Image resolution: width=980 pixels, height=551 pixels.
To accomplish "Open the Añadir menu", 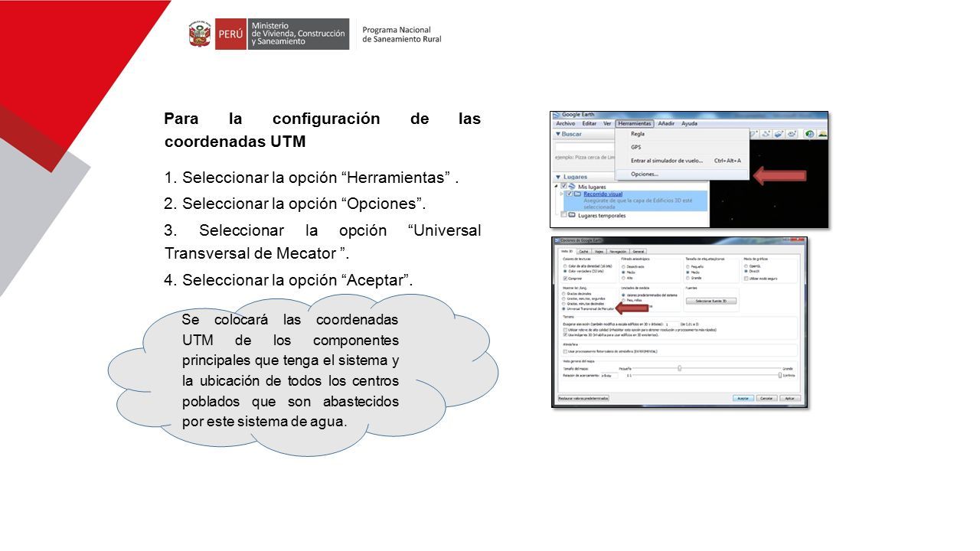I will click(666, 123).
